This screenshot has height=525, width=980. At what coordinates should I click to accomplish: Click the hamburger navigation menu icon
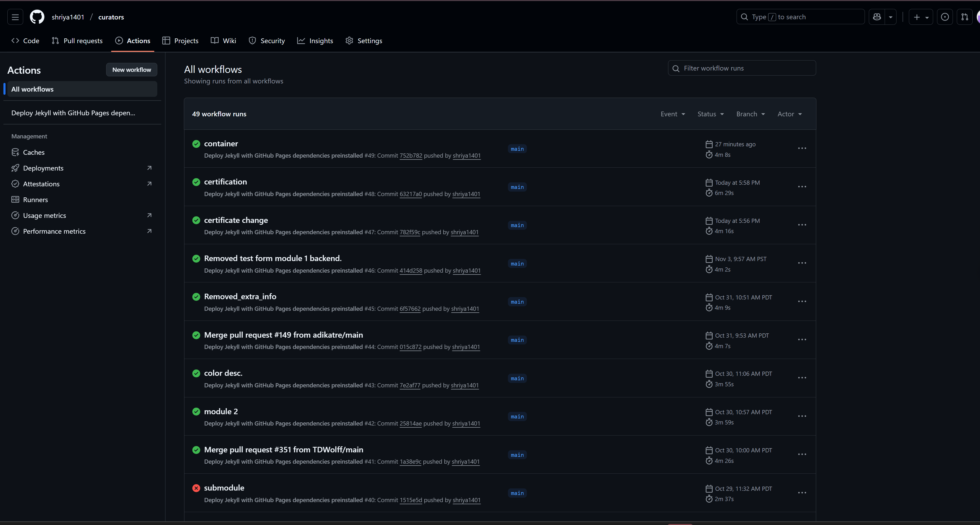coord(15,17)
